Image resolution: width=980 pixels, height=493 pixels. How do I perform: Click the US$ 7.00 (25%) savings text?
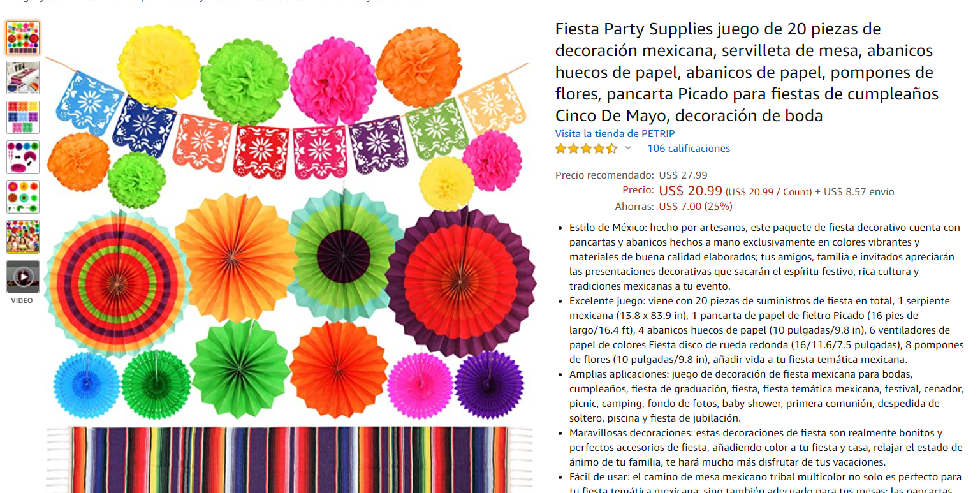tap(696, 206)
